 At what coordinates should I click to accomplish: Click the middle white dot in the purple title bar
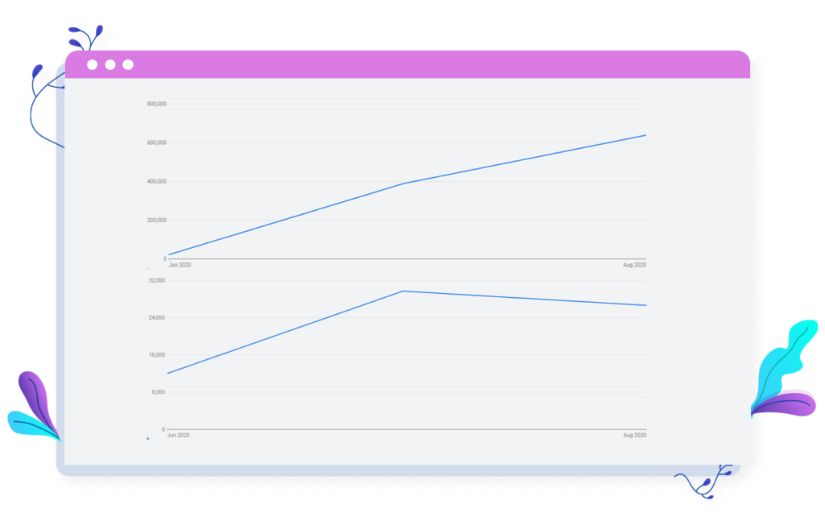coord(110,65)
